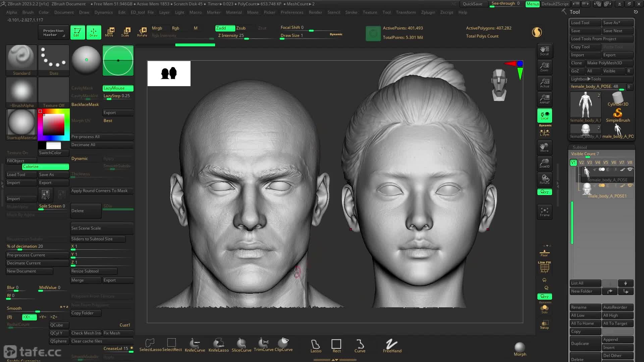Toggle Zsub sculpting mode

coord(241,28)
